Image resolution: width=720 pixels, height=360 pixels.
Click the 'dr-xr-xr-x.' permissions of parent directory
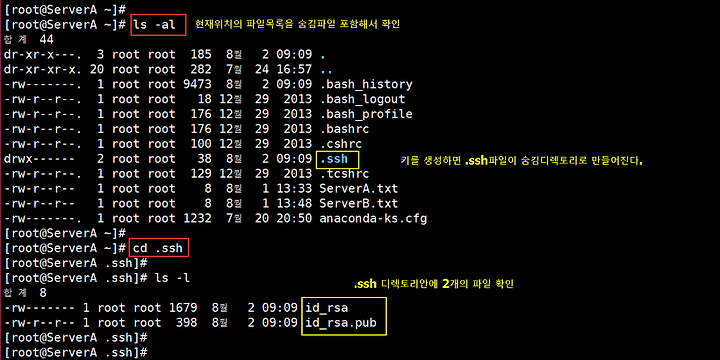43,70
